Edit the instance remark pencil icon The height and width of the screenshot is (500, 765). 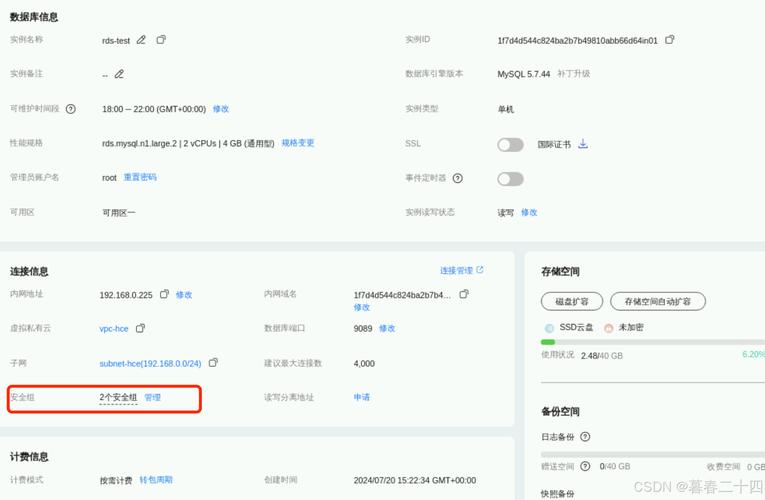[x=119, y=74]
